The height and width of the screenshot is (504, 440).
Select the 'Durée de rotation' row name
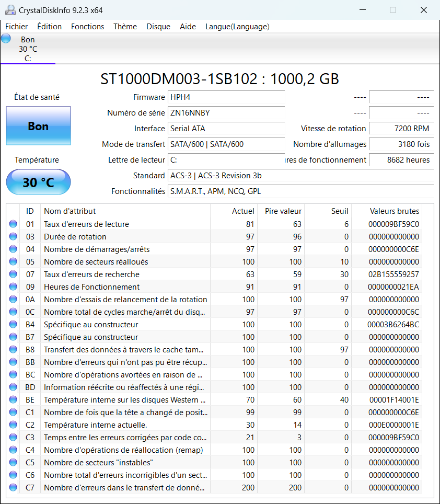tap(75, 236)
